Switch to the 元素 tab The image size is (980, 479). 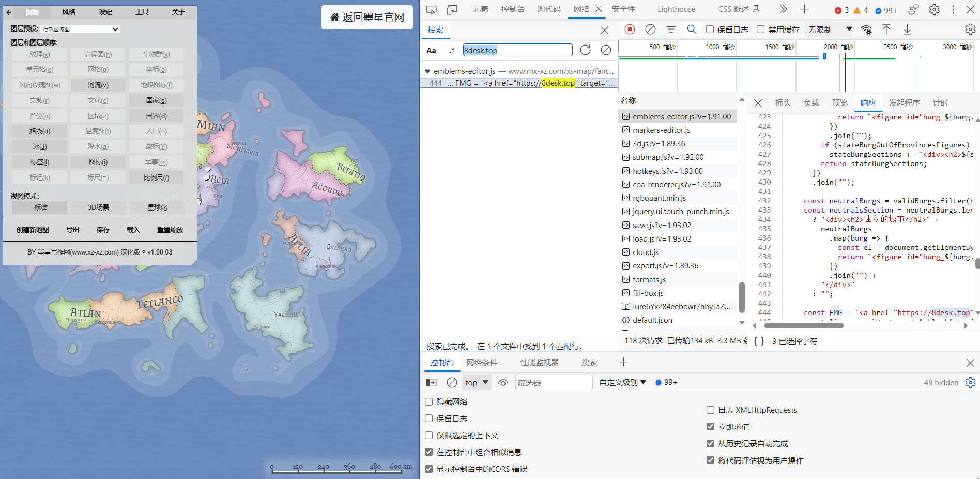click(x=481, y=9)
